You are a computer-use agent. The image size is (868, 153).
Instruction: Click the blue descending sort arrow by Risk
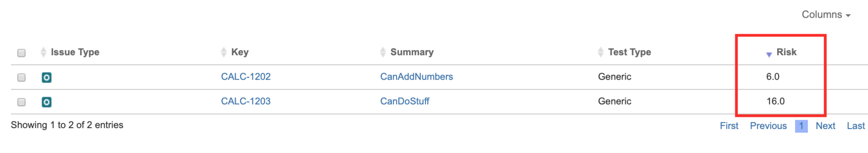coord(769,55)
